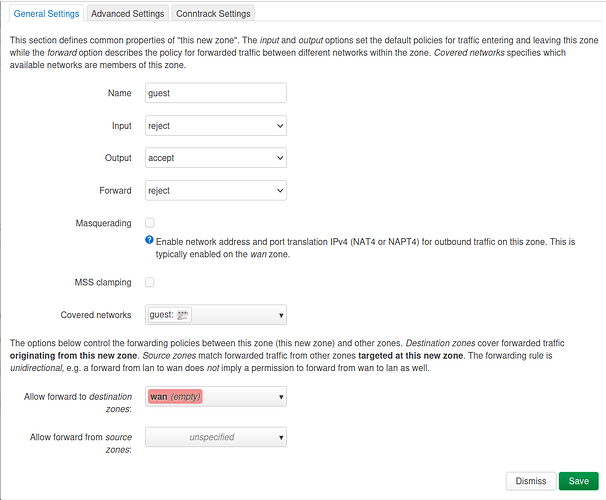Enable the Masquerading checkbox
Image resolution: width=606 pixels, height=500 pixels.
point(150,223)
